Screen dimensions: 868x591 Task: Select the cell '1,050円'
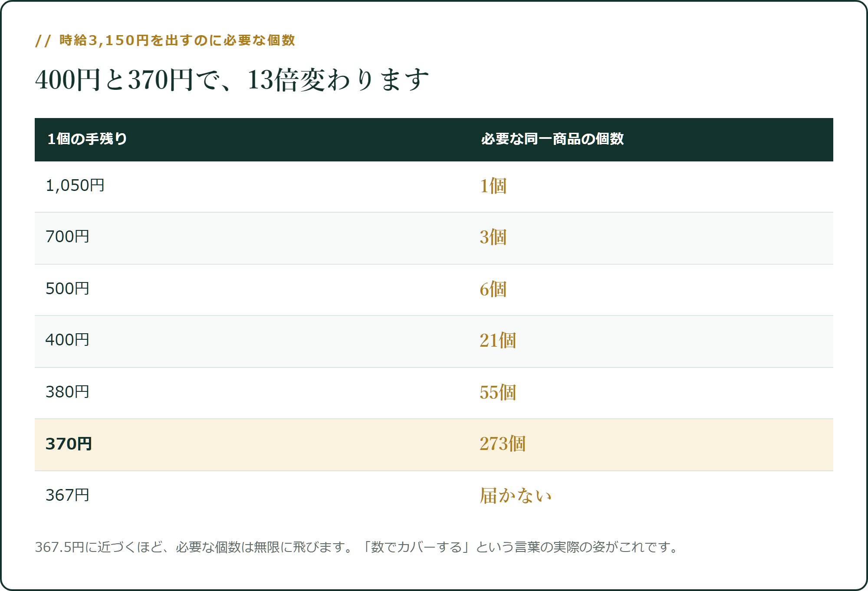click(x=75, y=186)
